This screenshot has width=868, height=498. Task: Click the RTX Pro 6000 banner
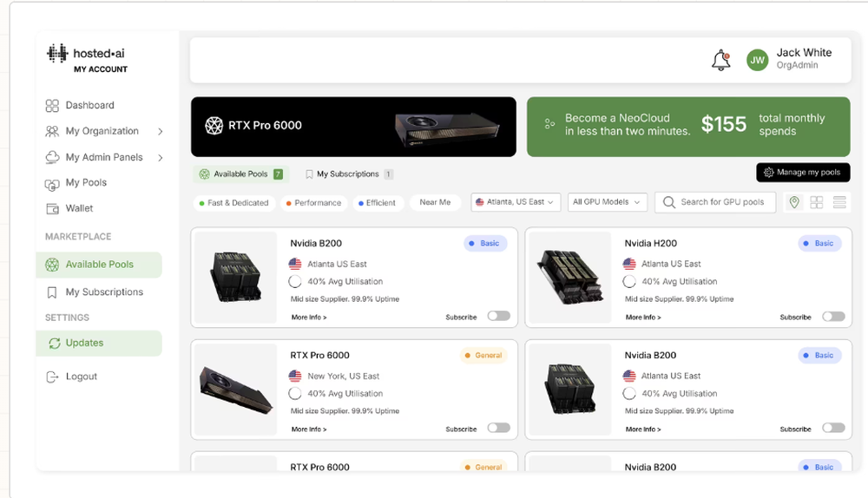[x=353, y=127]
